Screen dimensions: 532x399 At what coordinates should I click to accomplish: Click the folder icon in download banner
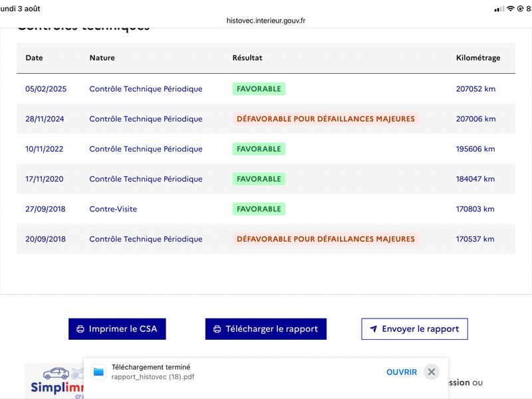pos(98,372)
